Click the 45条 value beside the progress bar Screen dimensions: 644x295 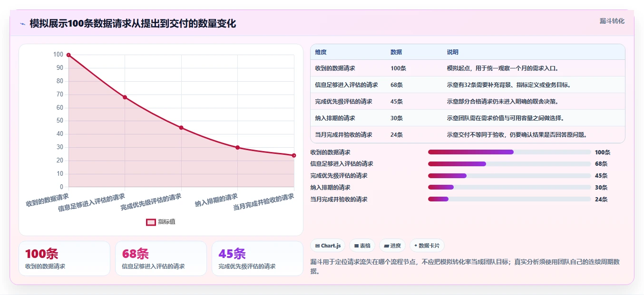tap(601, 176)
